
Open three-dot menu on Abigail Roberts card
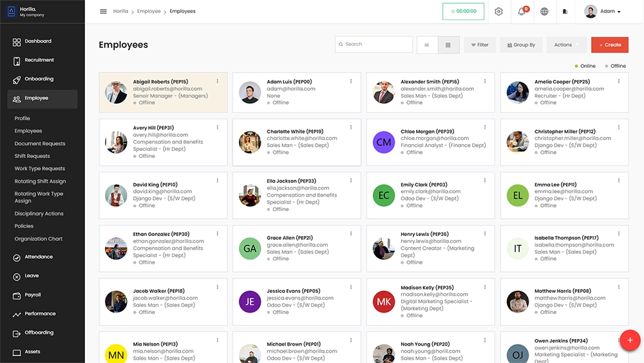(218, 81)
